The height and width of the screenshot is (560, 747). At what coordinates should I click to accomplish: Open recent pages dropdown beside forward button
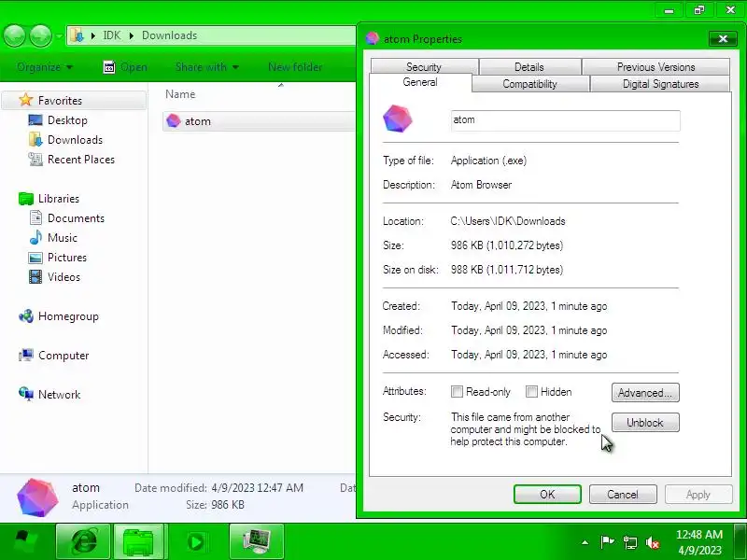coord(59,36)
